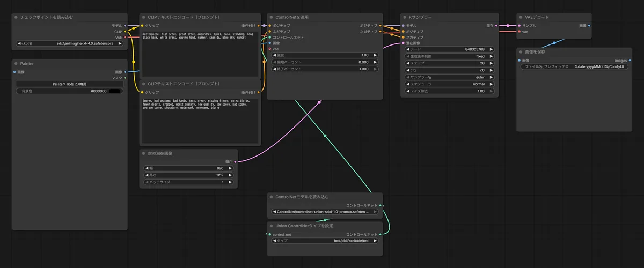This screenshot has width=644, height=268.
Task: Collapse the Kサンプラー node via its title dot
Action: [405, 18]
